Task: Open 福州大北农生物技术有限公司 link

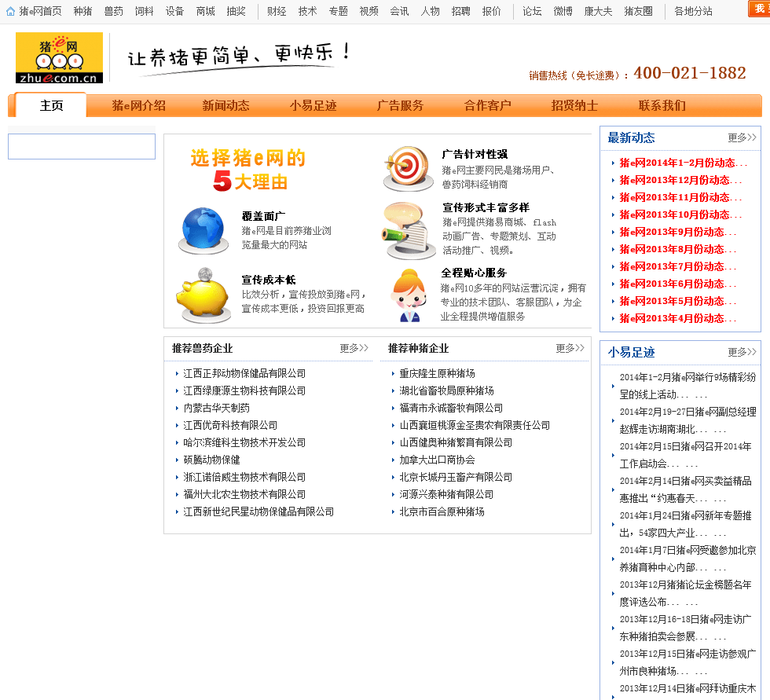Action: [x=244, y=494]
